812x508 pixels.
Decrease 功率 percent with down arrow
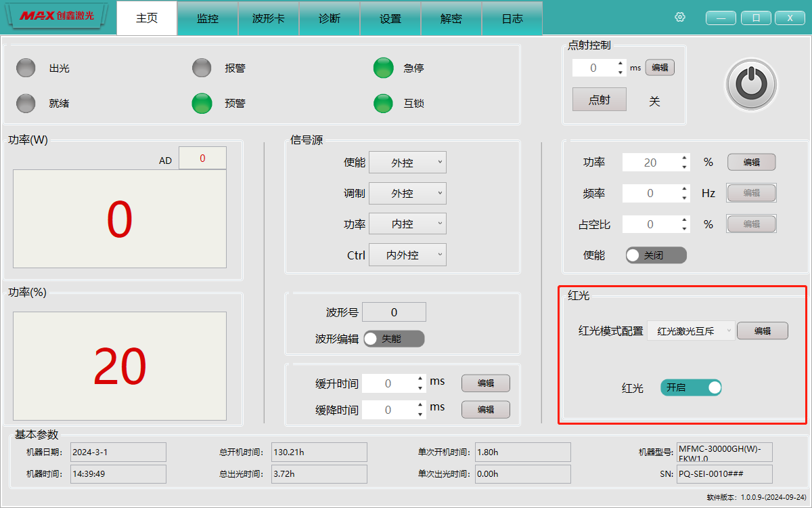pos(685,167)
